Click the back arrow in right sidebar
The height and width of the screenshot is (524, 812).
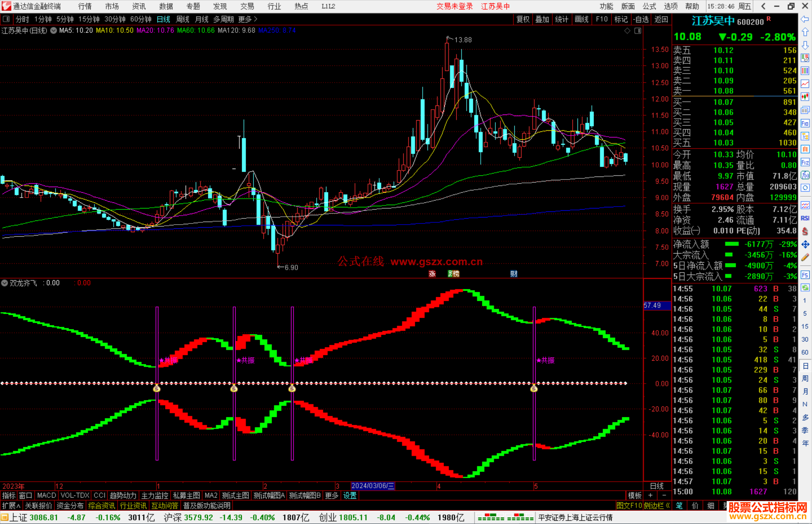coord(805,19)
